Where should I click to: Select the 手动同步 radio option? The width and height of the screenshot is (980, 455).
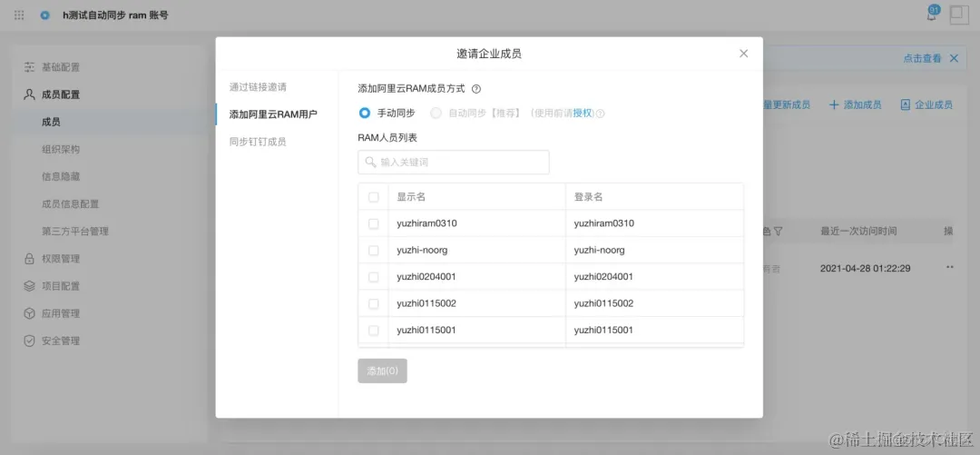365,114
